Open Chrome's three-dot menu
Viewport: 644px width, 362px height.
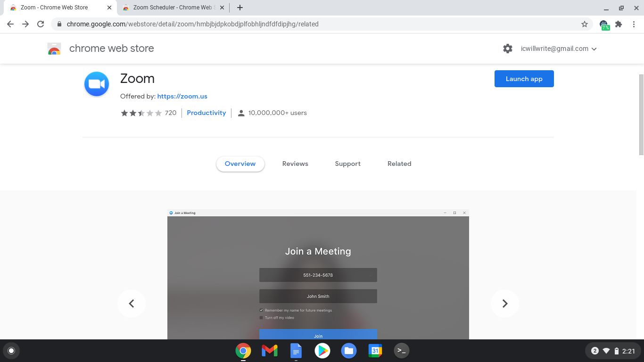point(634,24)
